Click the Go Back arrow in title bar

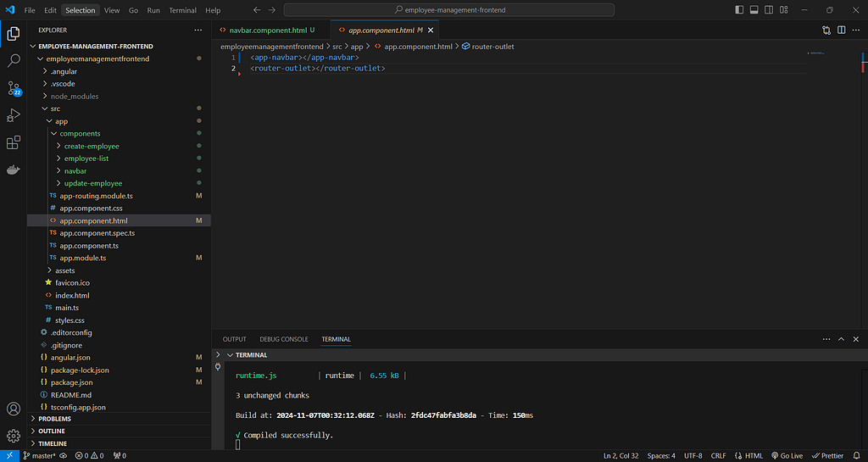pyautogui.click(x=257, y=10)
